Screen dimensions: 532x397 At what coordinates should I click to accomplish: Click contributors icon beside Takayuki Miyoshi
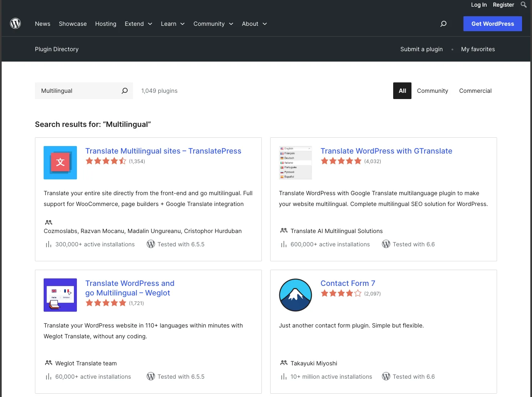(284, 363)
